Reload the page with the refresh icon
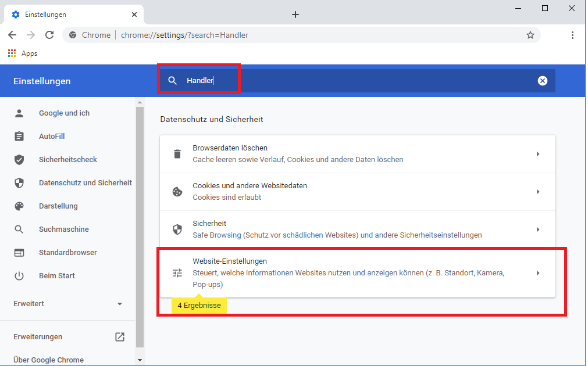This screenshot has width=588, height=366. click(49, 35)
